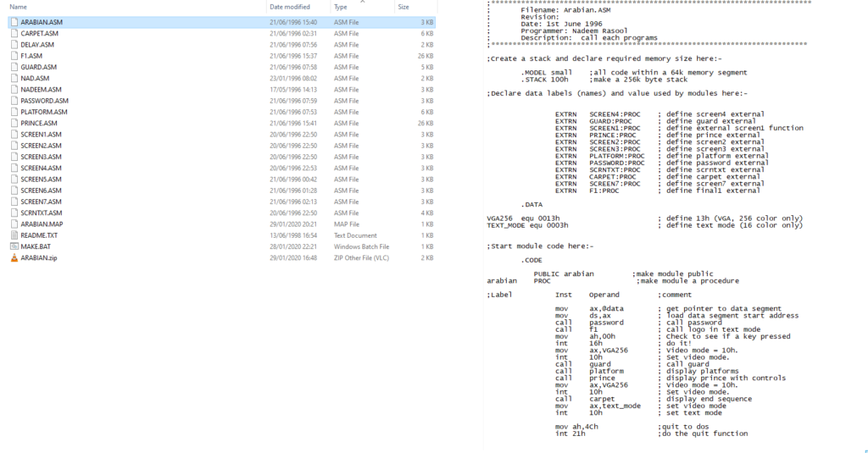Click the ARABIAN.MAP file icon
This screenshot has width=868, height=453.
coord(14,224)
